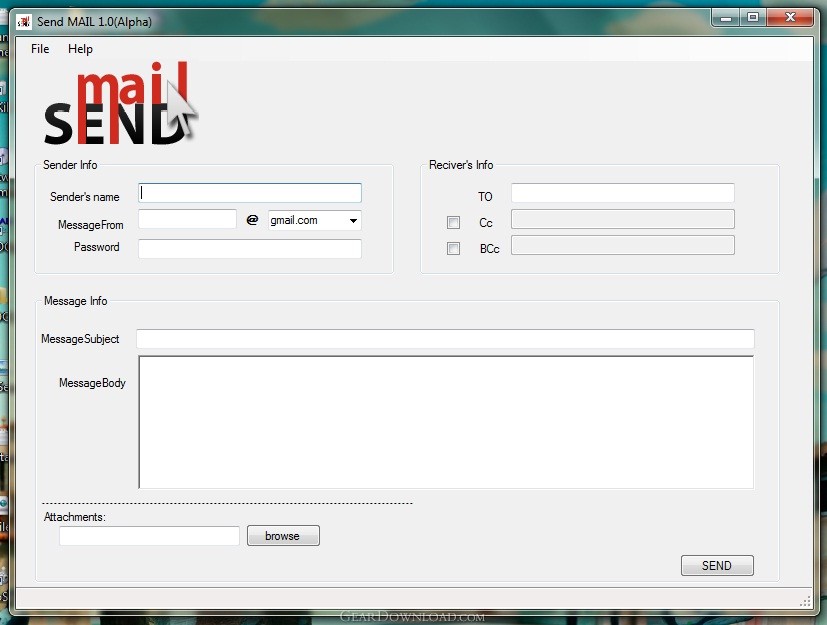Click the "TO" label
The height and width of the screenshot is (625, 827).
(x=485, y=197)
